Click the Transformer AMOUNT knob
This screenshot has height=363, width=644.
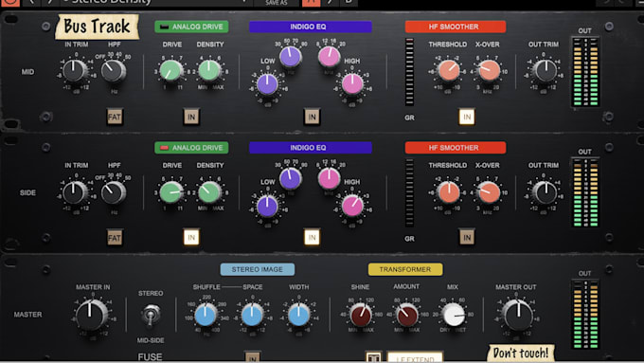click(406, 315)
